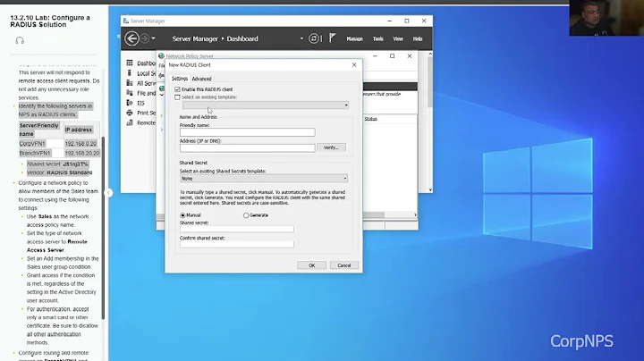
Task: Open the Tools menu
Action: pyautogui.click(x=377, y=38)
